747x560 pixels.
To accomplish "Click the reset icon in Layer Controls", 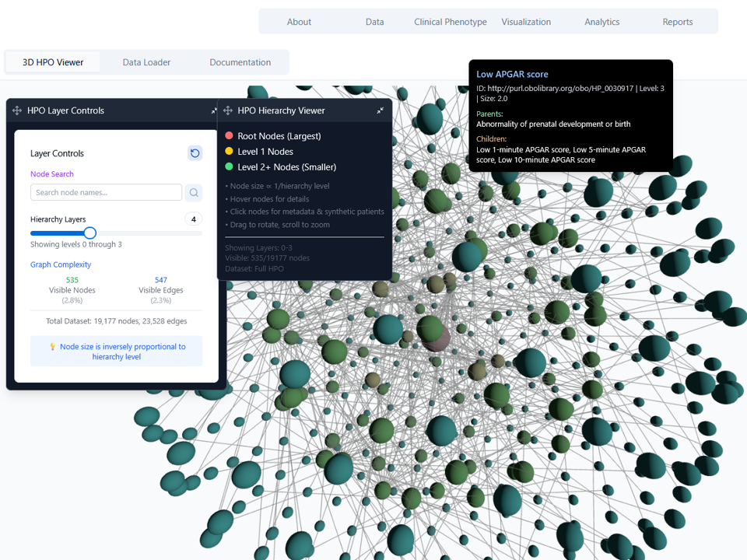I will [195, 153].
